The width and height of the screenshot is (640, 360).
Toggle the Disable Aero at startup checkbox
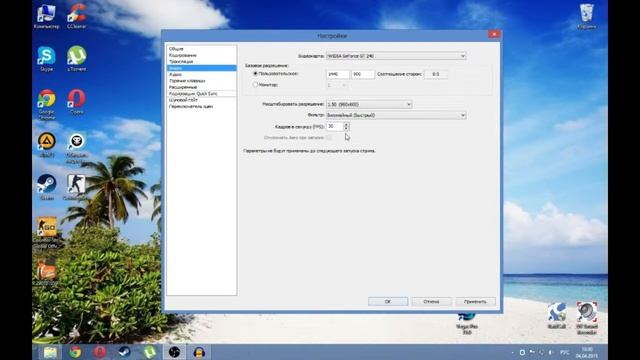pos(329,138)
